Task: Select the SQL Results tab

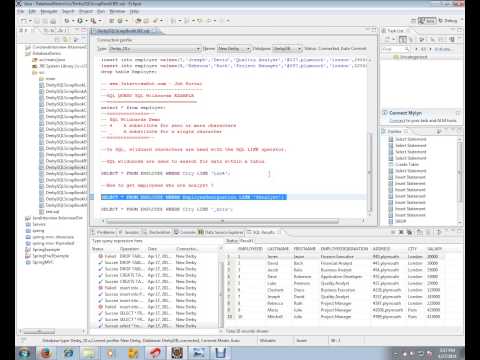Action: 264,232
